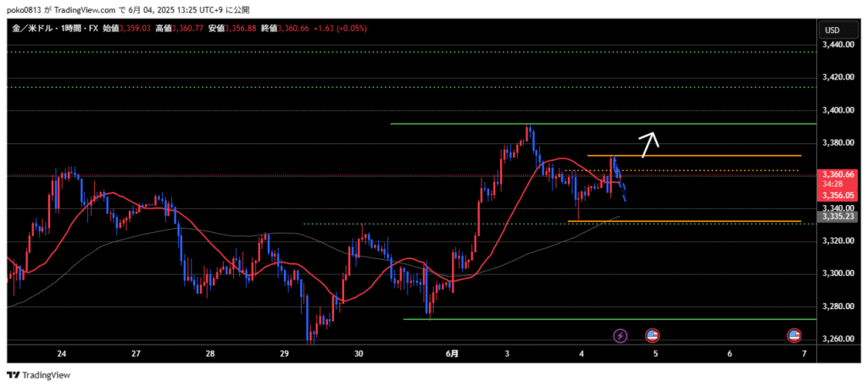Click date 29 on the time axis
868x387 pixels.
coord(284,354)
